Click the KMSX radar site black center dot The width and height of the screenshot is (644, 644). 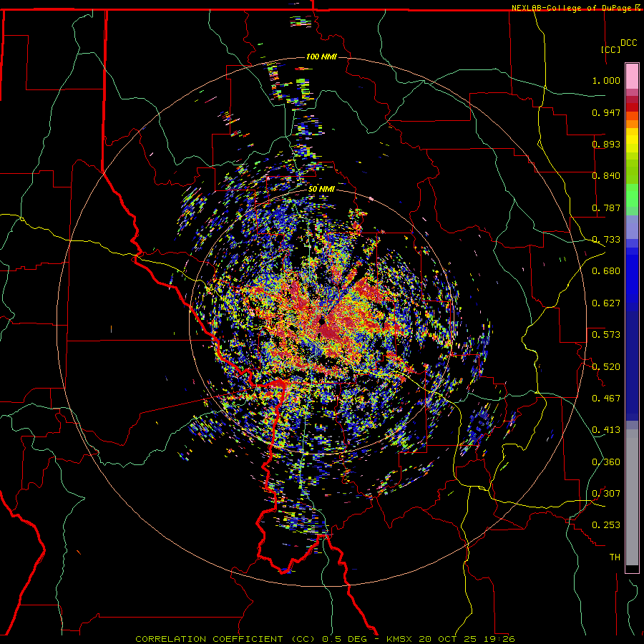(x=321, y=321)
